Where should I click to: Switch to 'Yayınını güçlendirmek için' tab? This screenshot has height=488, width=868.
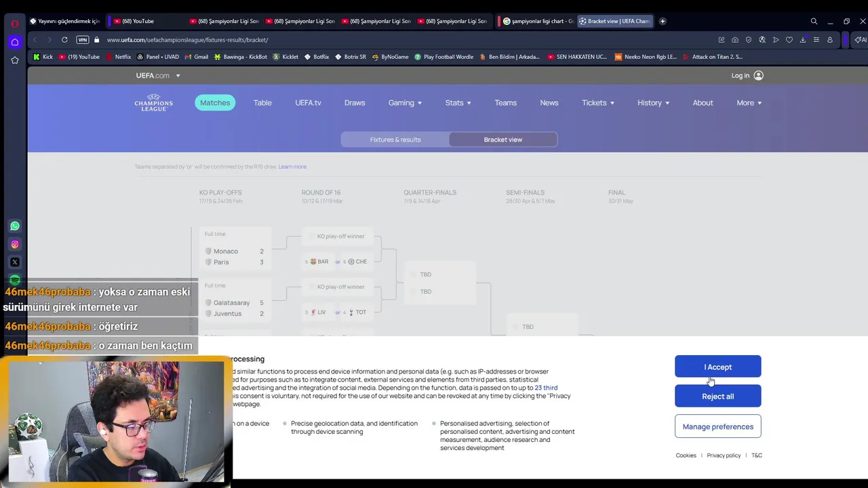[65, 21]
